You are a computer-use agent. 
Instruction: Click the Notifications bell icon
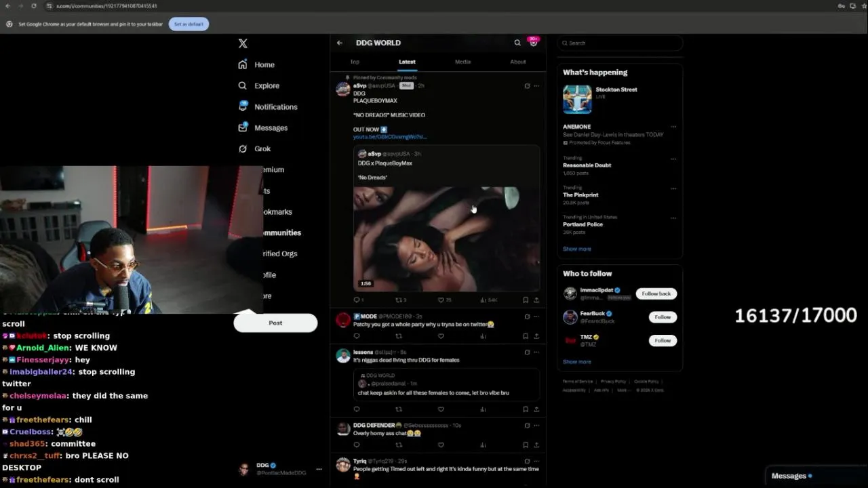(x=243, y=106)
